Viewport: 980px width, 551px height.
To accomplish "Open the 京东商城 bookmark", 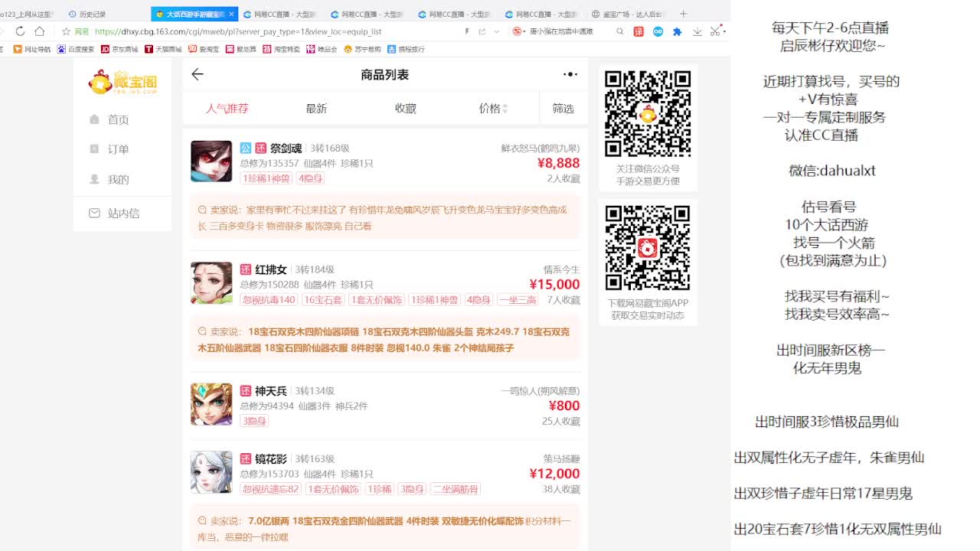I will click(119, 49).
